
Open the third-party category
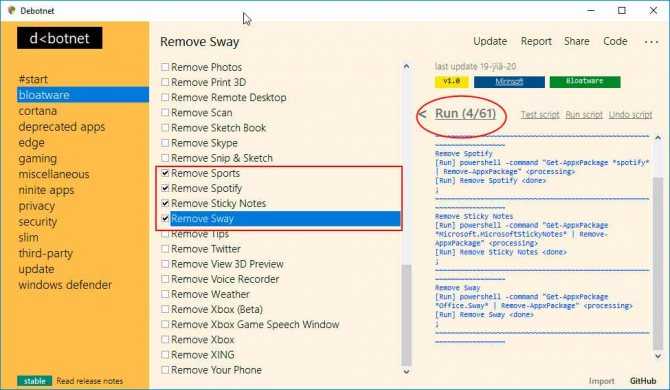(45, 253)
